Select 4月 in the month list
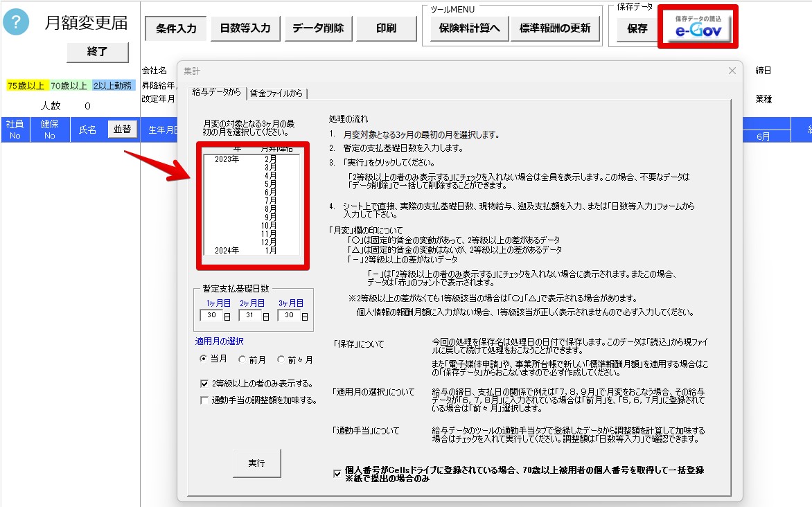This screenshot has height=507, width=812. coord(251,175)
